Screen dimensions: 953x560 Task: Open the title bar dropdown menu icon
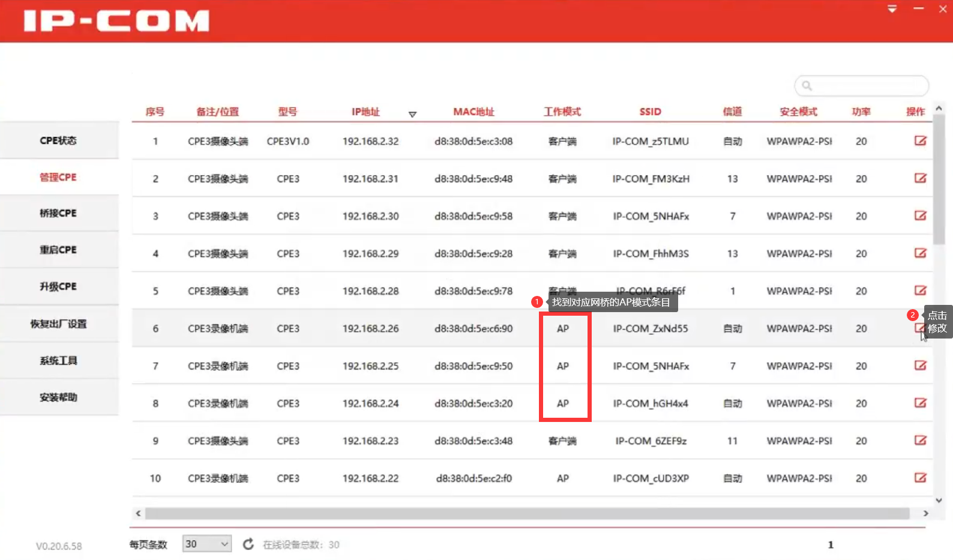coord(892,9)
